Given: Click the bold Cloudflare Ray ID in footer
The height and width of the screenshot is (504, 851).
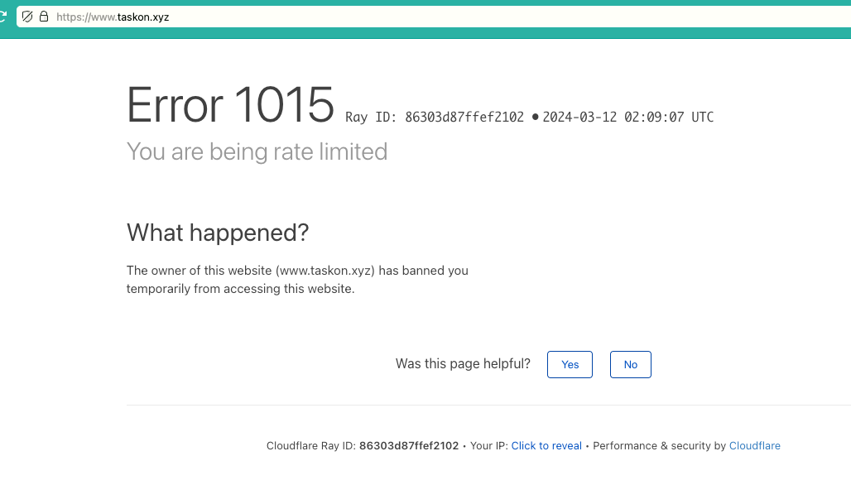Looking at the screenshot, I should point(408,446).
